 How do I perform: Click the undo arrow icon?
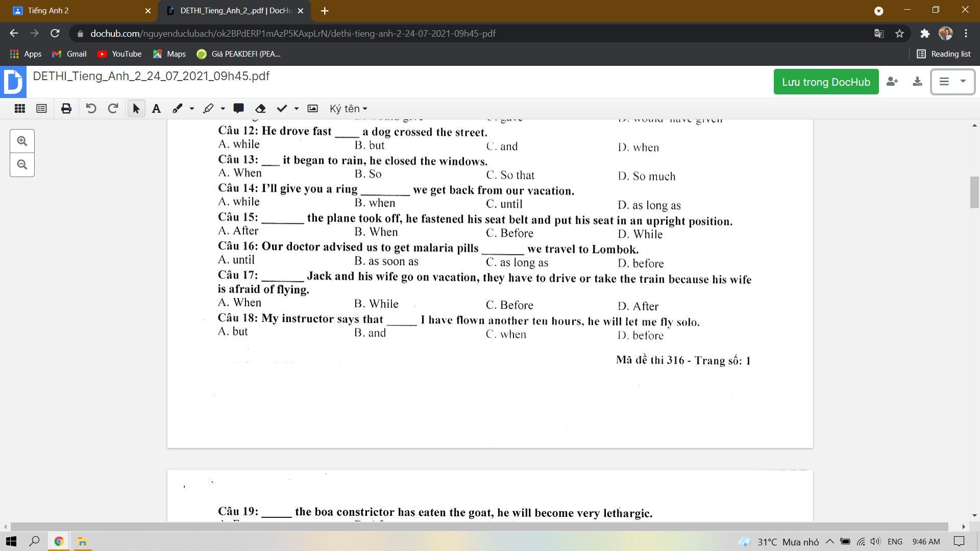[91, 109]
